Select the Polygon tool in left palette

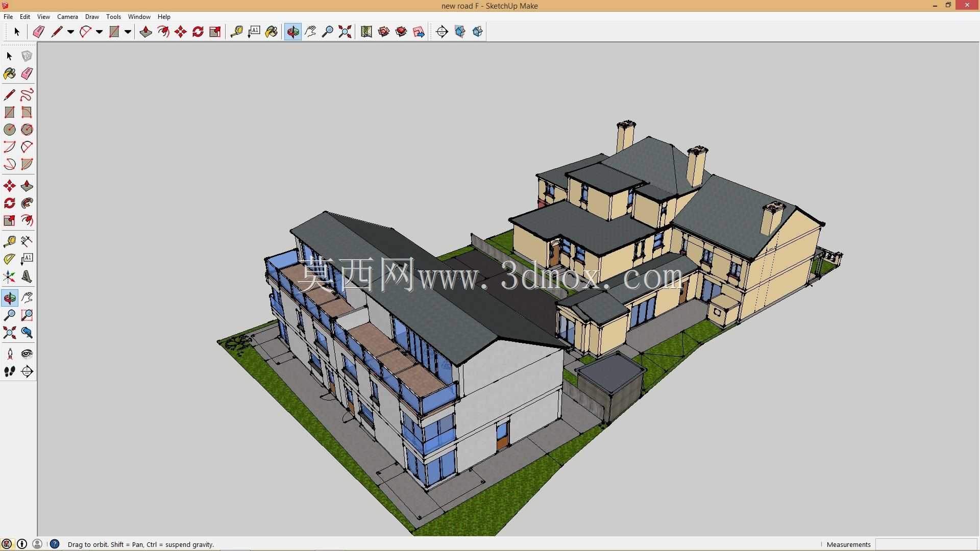pyautogui.click(x=27, y=130)
